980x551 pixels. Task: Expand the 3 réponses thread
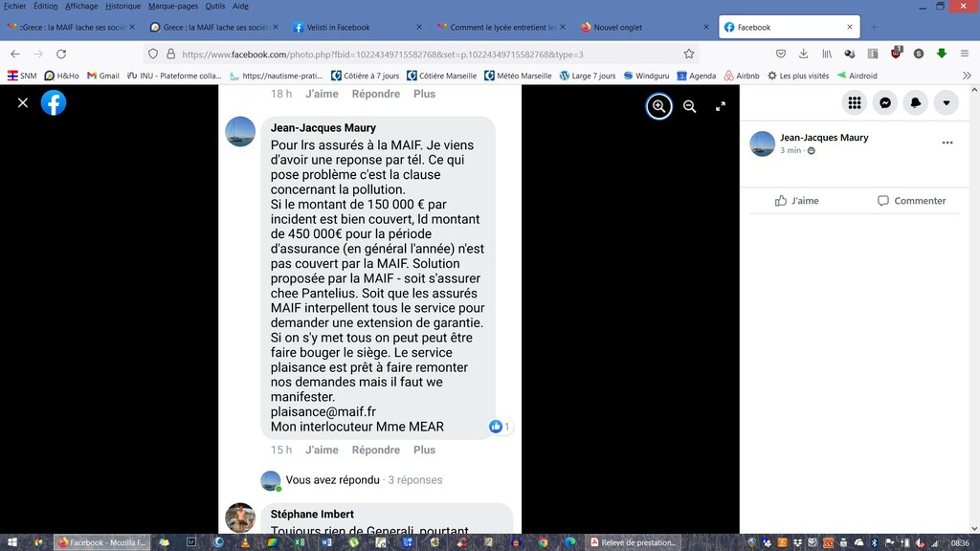tap(415, 480)
